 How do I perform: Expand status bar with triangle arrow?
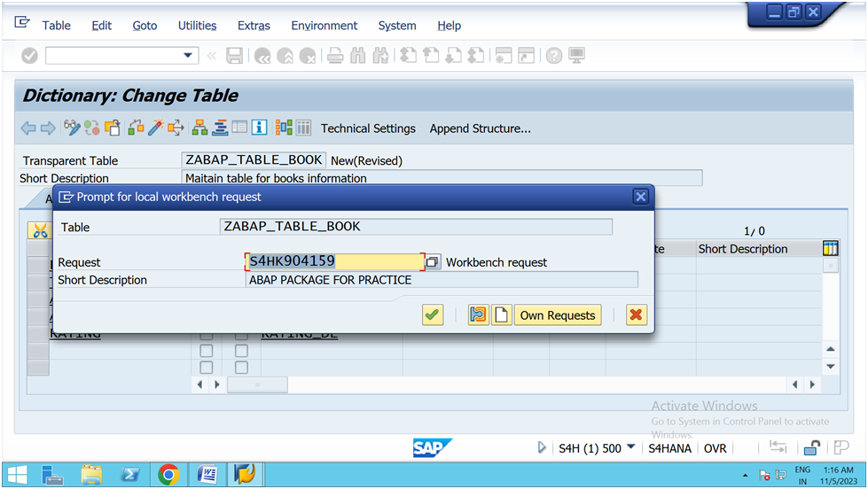[x=542, y=447]
